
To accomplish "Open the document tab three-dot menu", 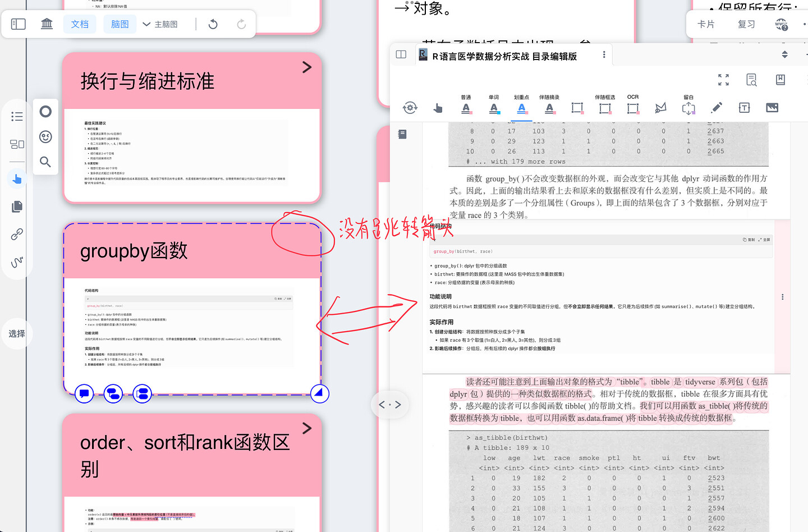I will coord(604,54).
